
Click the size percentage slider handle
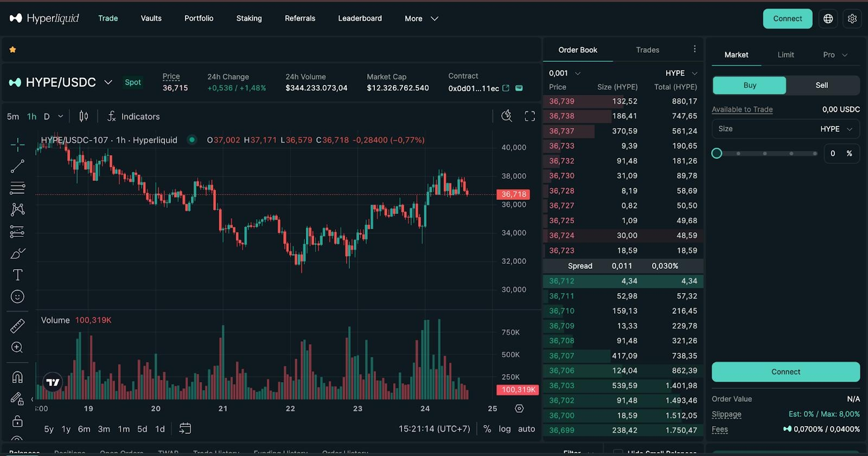[717, 153]
